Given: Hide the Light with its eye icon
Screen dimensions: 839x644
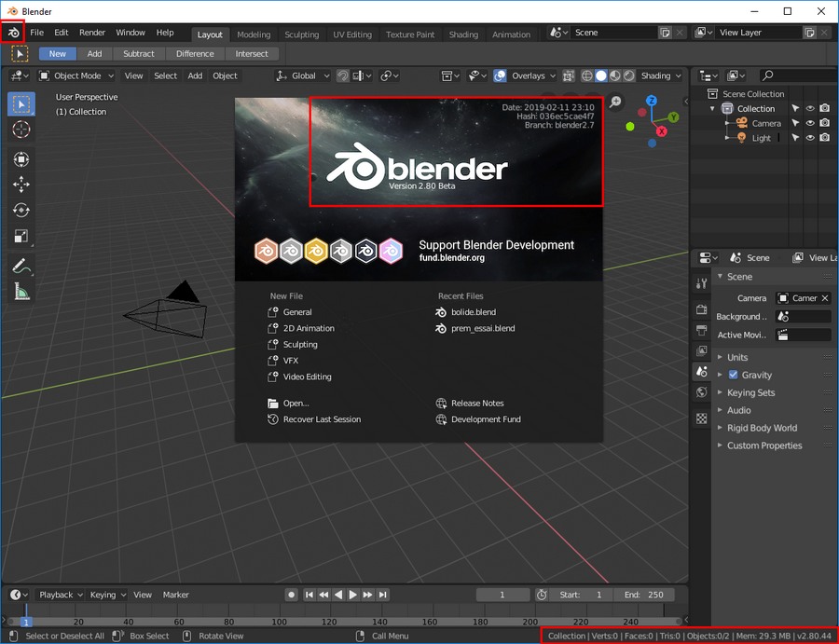Looking at the screenshot, I should point(810,138).
